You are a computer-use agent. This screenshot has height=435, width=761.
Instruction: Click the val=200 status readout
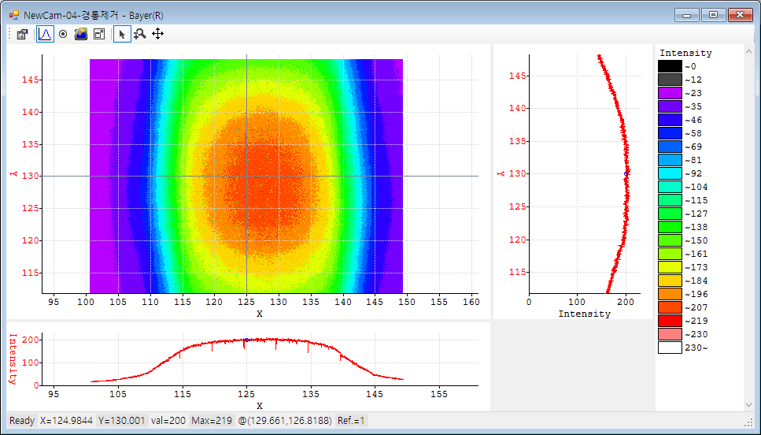click(168, 420)
